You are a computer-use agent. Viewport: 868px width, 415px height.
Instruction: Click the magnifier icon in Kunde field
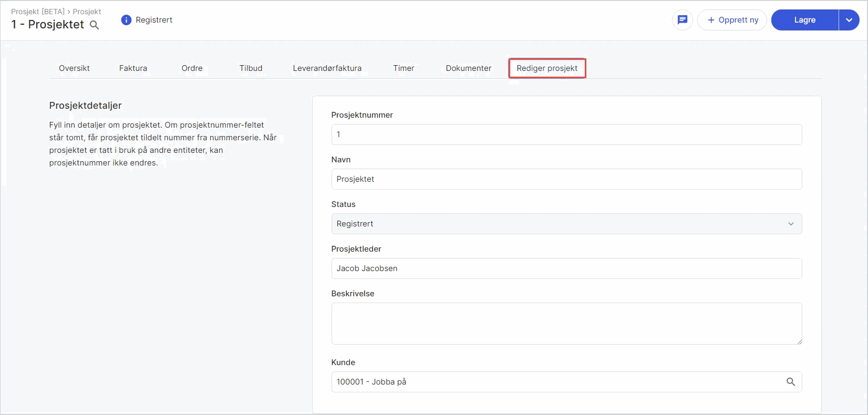pos(791,382)
